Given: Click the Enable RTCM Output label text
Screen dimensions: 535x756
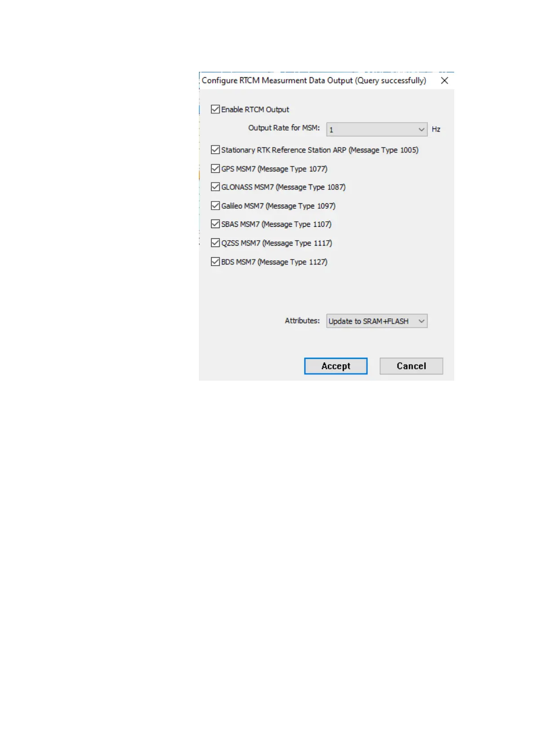Looking at the screenshot, I should tap(255, 110).
